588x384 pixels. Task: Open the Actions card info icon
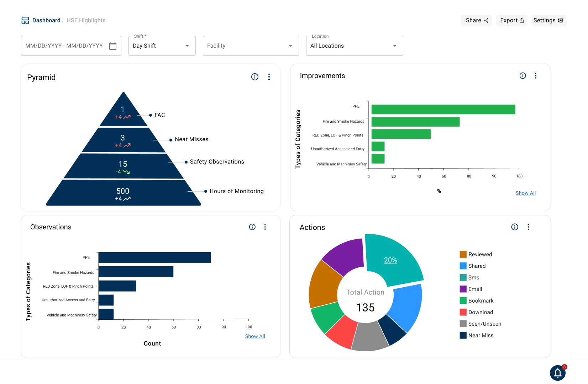(x=515, y=227)
